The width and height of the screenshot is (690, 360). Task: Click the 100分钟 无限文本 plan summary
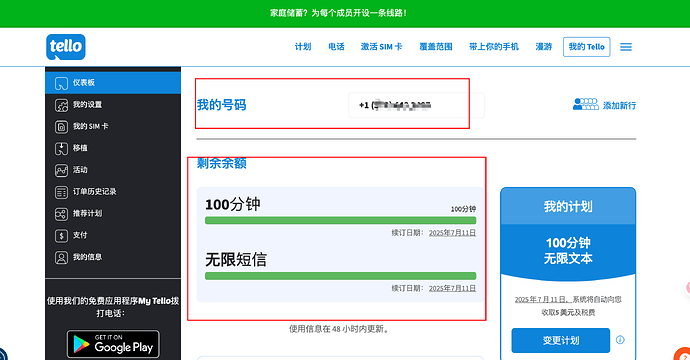point(568,250)
